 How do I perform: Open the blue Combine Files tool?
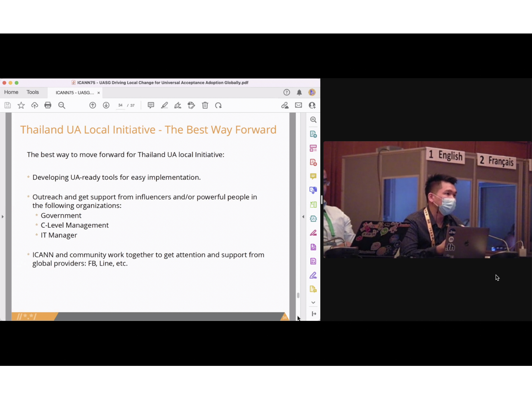313,190
